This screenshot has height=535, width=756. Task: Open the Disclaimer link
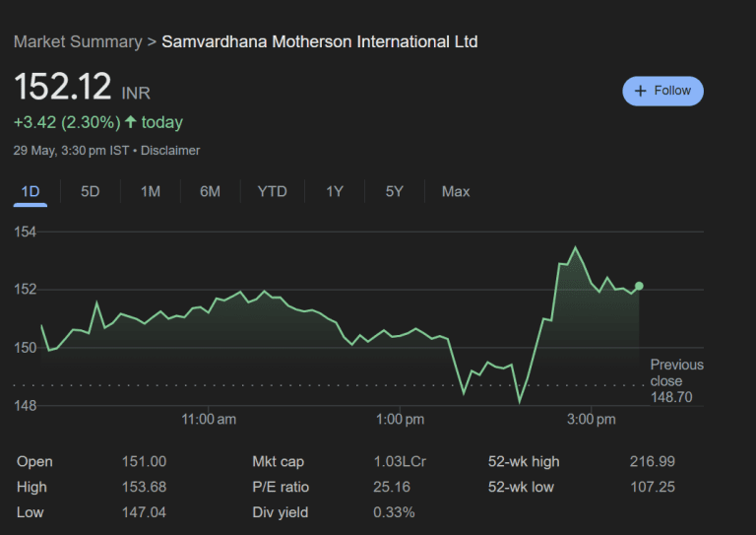pyautogui.click(x=170, y=151)
